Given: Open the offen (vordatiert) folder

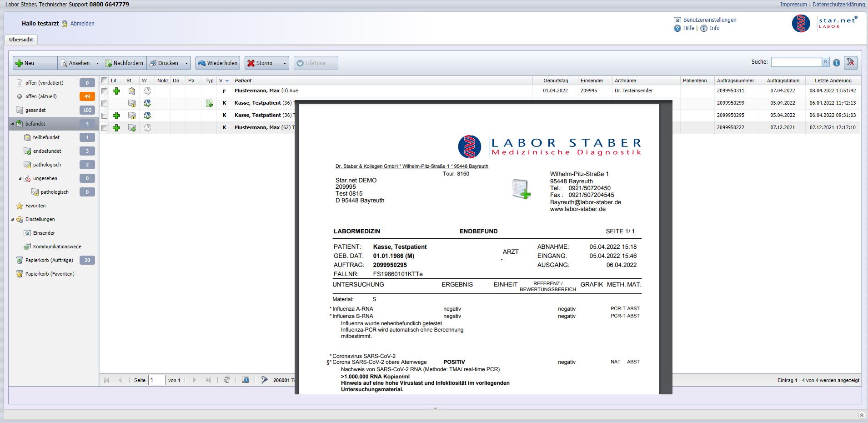Looking at the screenshot, I should (45, 83).
